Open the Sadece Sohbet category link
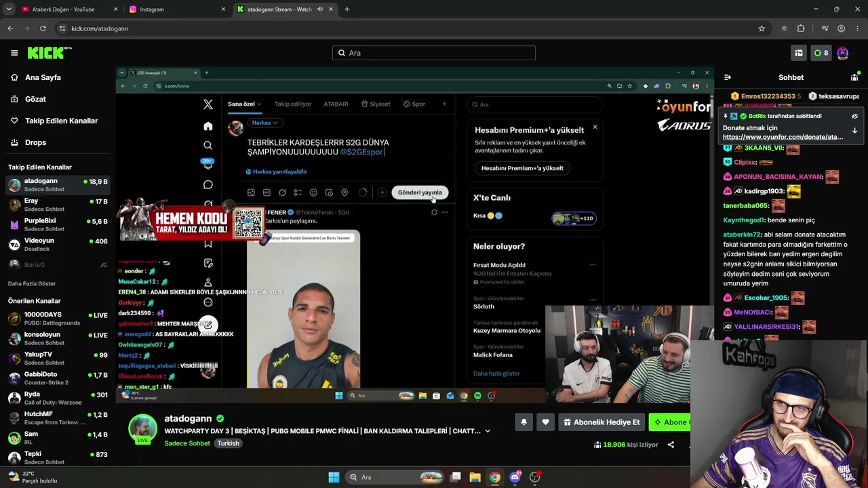Viewport: 868px width, 488px height. pos(187,443)
